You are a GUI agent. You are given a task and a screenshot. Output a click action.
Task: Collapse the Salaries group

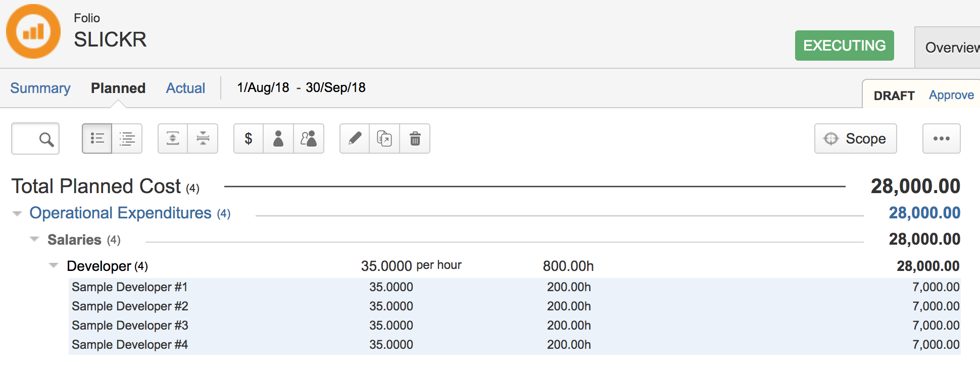pos(34,239)
